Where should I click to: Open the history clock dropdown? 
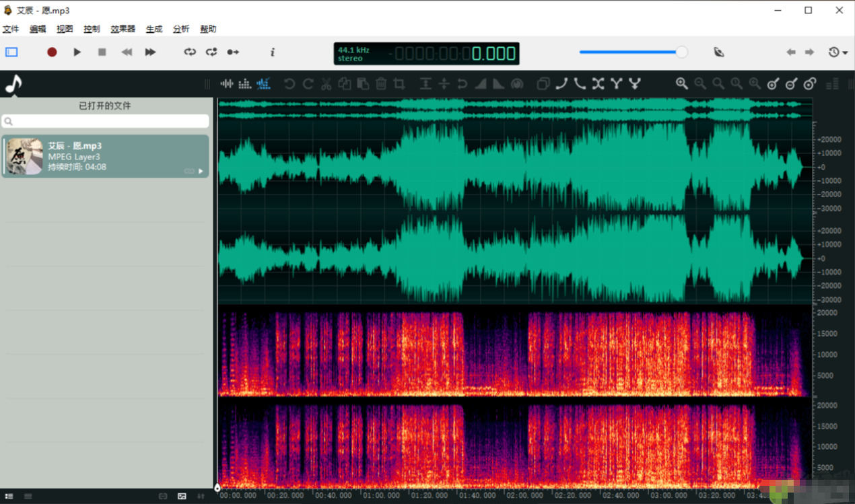pos(838,52)
